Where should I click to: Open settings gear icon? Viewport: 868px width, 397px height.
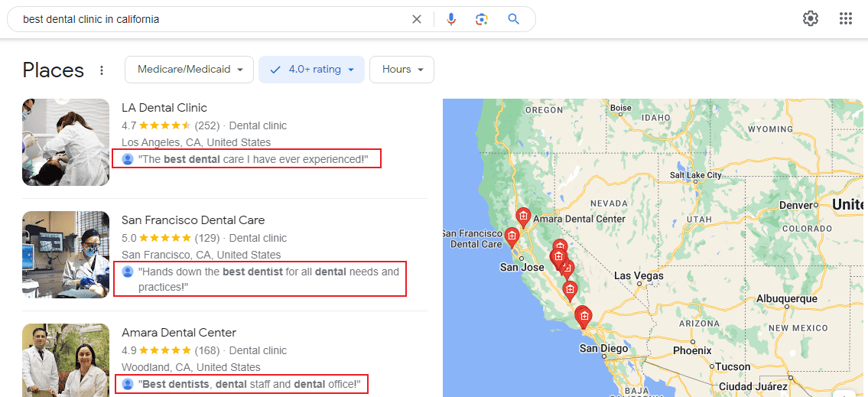pos(811,19)
